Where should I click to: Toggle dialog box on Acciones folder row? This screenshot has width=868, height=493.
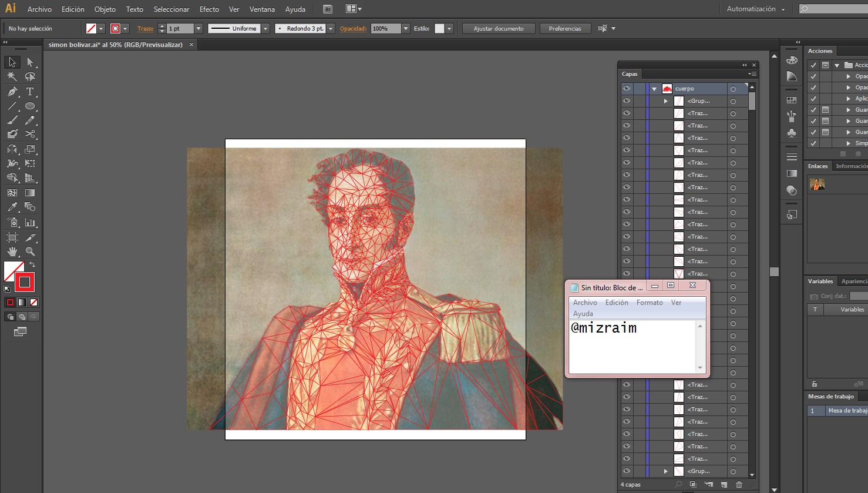click(x=826, y=65)
